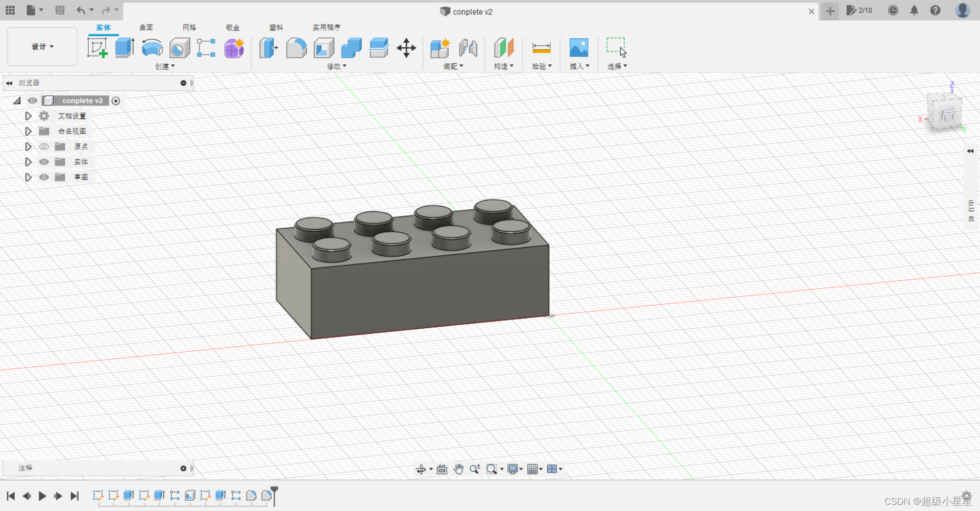Click the Orbit navigation icon

pos(421,469)
